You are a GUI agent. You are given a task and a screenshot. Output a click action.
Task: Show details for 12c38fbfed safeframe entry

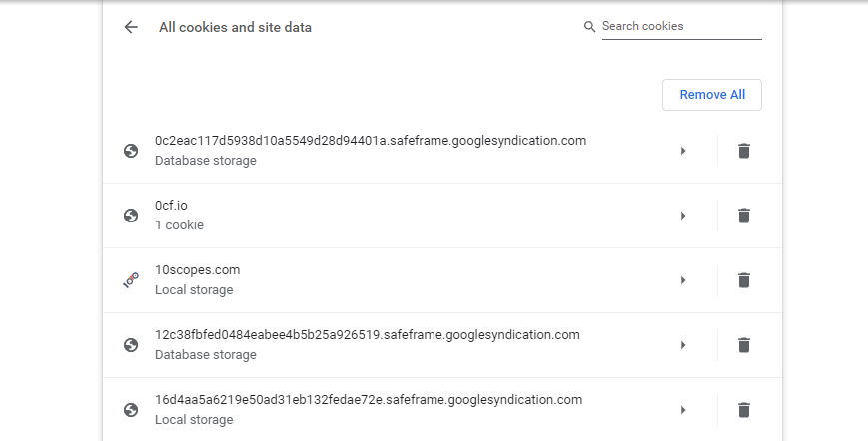pos(683,345)
